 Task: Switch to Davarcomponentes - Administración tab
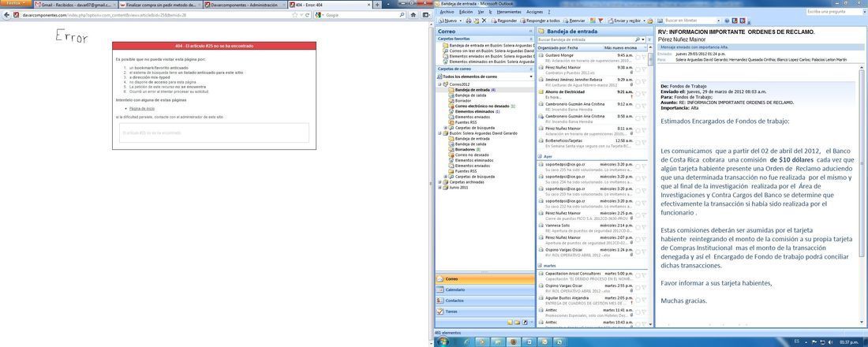tap(245, 5)
